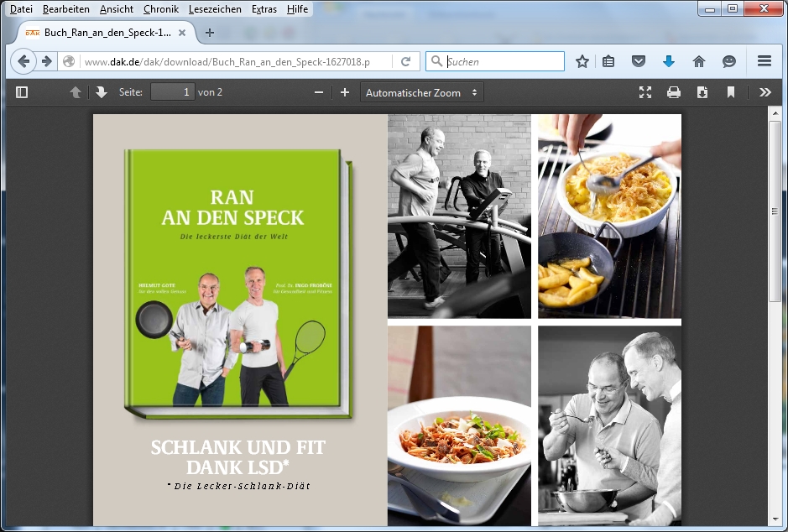Switch to presentation fullscreen mode

[x=644, y=92]
